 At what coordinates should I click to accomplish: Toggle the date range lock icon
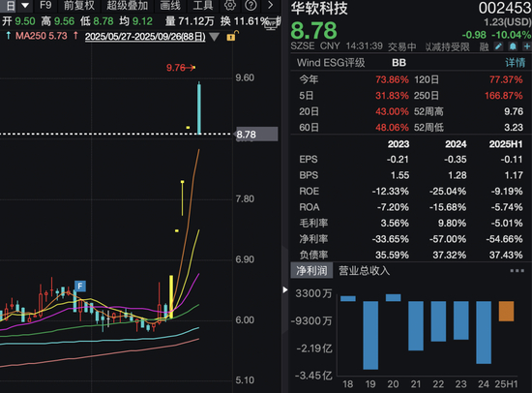(231, 36)
